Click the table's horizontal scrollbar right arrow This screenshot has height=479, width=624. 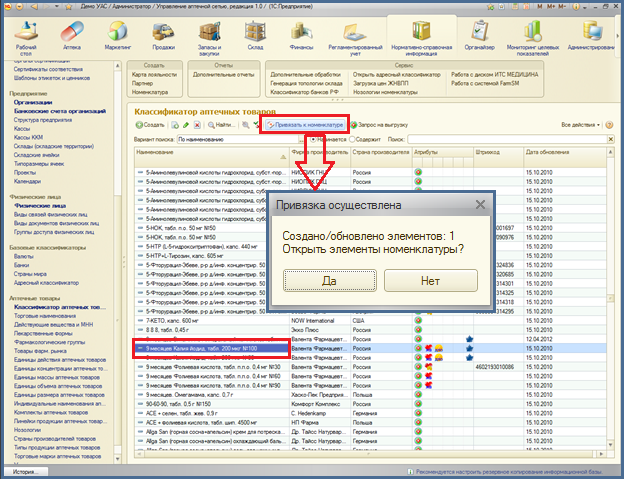(x=601, y=454)
